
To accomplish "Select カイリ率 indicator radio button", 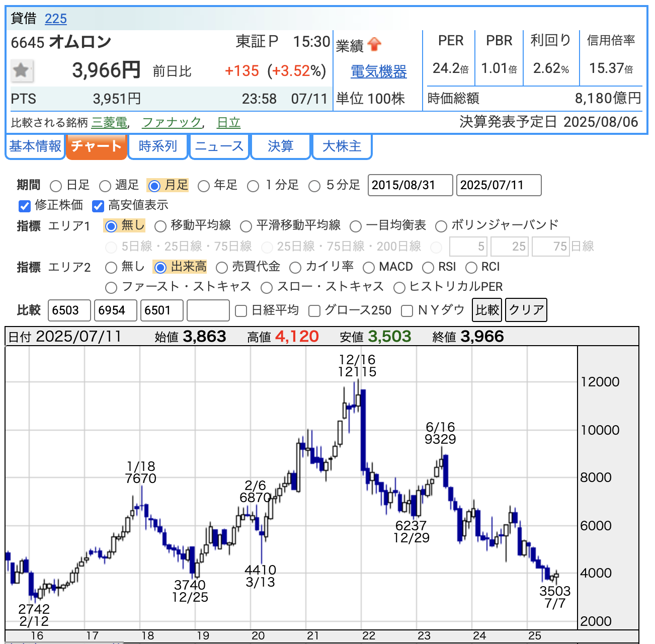I will pyautogui.click(x=295, y=268).
